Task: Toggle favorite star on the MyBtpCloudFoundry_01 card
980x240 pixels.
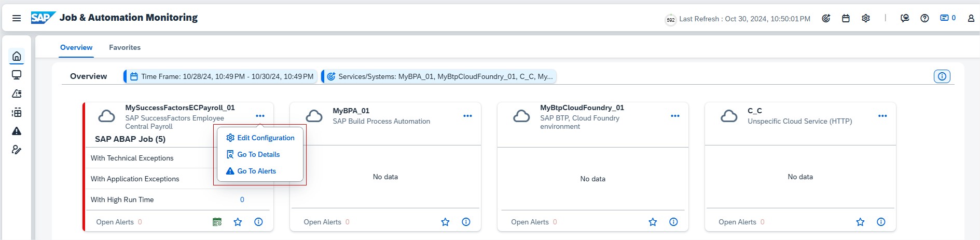Action: pyautogui.click(x=653, y=222)
